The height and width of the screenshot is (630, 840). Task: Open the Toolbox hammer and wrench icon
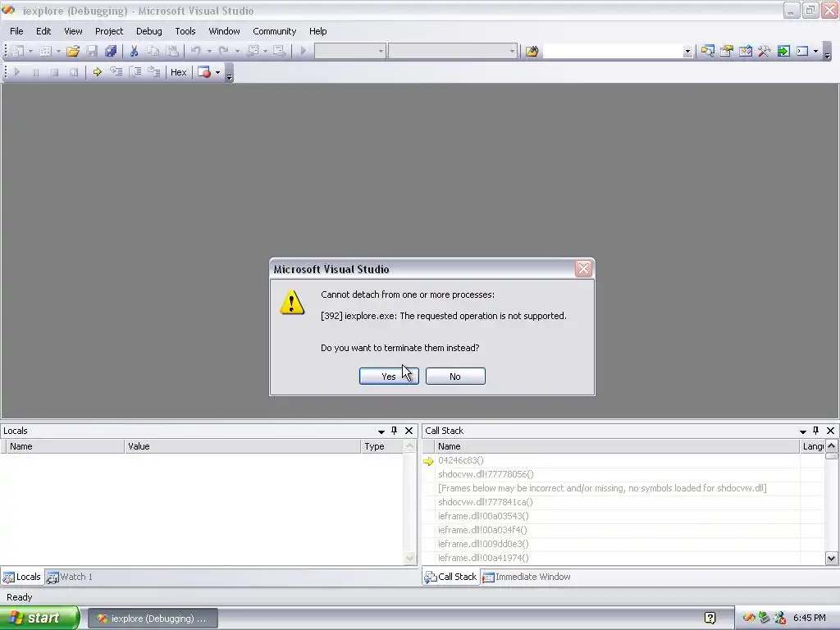764,51
